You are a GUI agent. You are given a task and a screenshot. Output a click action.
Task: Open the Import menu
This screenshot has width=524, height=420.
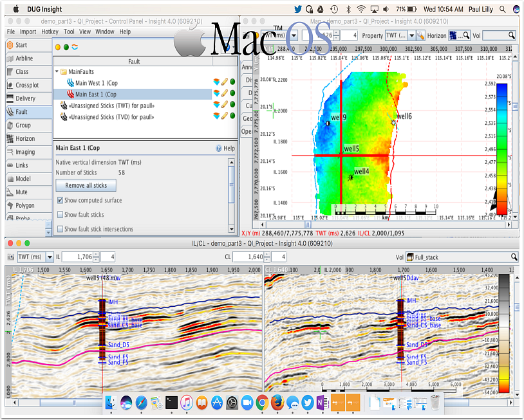pos(28,32)
